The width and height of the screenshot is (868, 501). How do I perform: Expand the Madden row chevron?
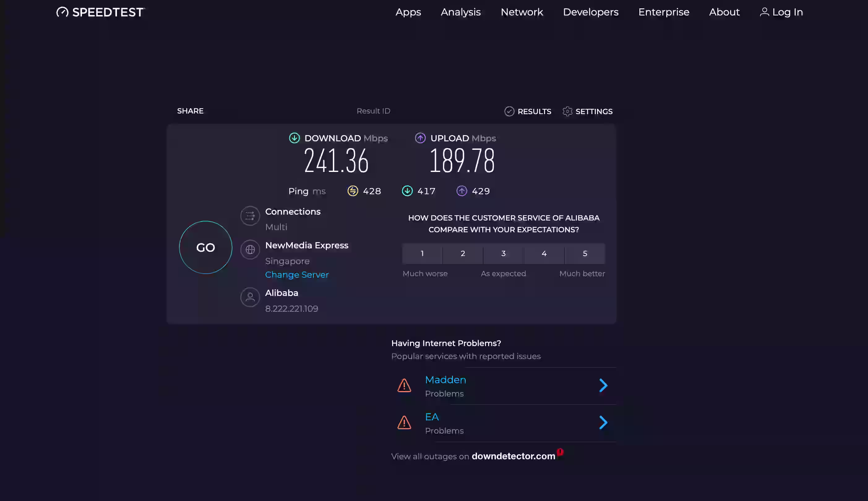(603, 385)
